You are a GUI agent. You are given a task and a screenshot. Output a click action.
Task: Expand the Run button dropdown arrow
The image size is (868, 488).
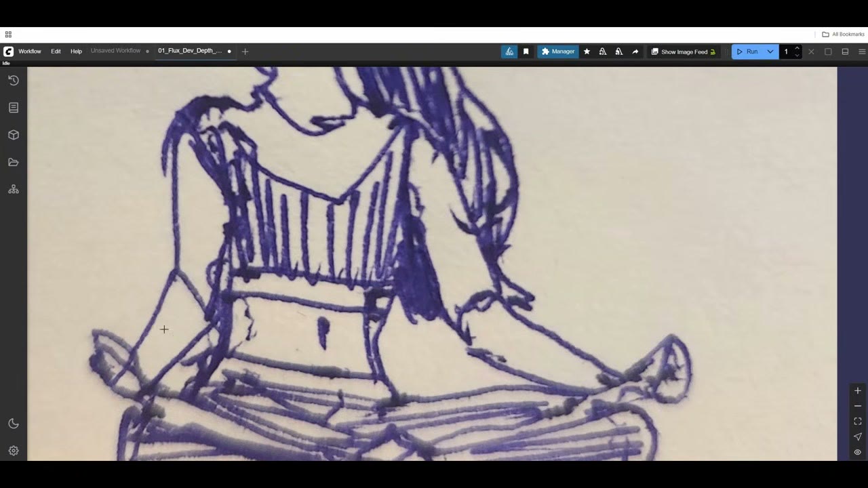click(770, 52)
